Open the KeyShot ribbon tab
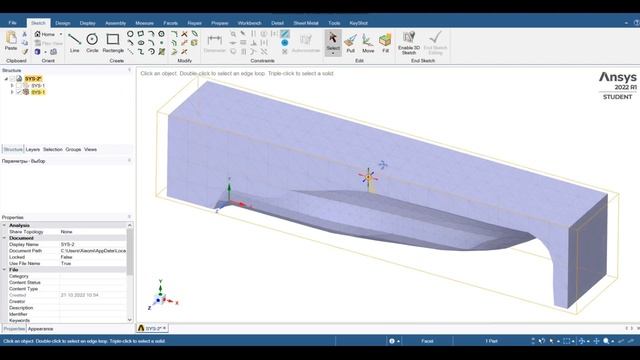This screenshot has height=360, width=640. coord(358,23)
